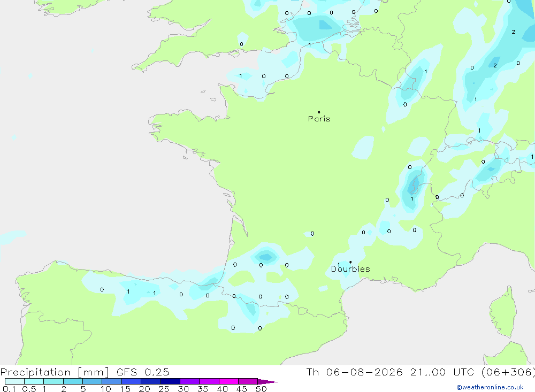Click the Dourbies city label
Screen dimensions: 535x392
(x=350, y=269)
